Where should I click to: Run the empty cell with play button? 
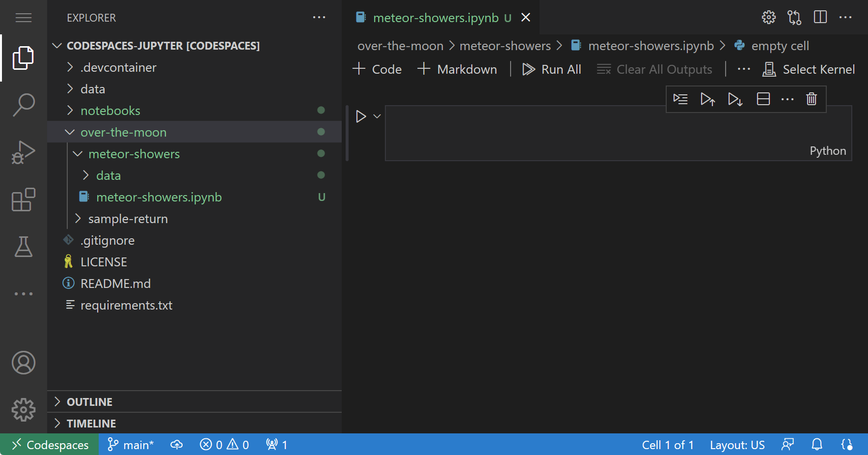click(x=361, y=116)
